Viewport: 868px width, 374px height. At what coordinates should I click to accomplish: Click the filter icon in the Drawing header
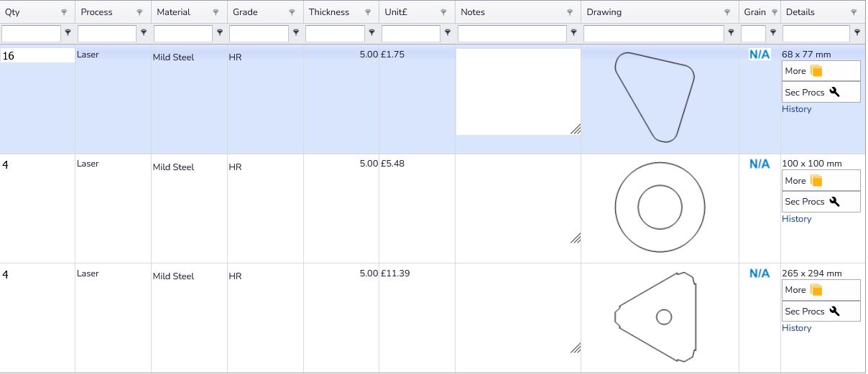pos(729,12)
